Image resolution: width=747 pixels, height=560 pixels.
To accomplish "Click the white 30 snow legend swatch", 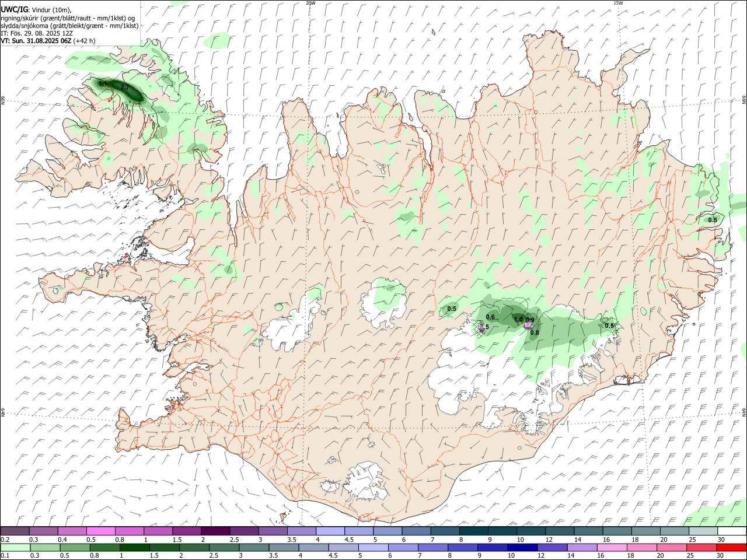I will pyautogui.click(x=732, y=531).
